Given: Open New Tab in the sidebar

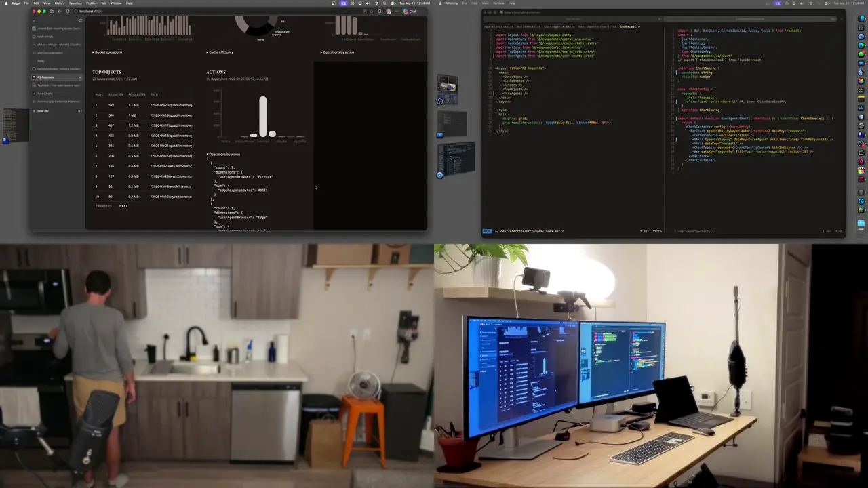Looking at the screenshot, I should point(43,110).
